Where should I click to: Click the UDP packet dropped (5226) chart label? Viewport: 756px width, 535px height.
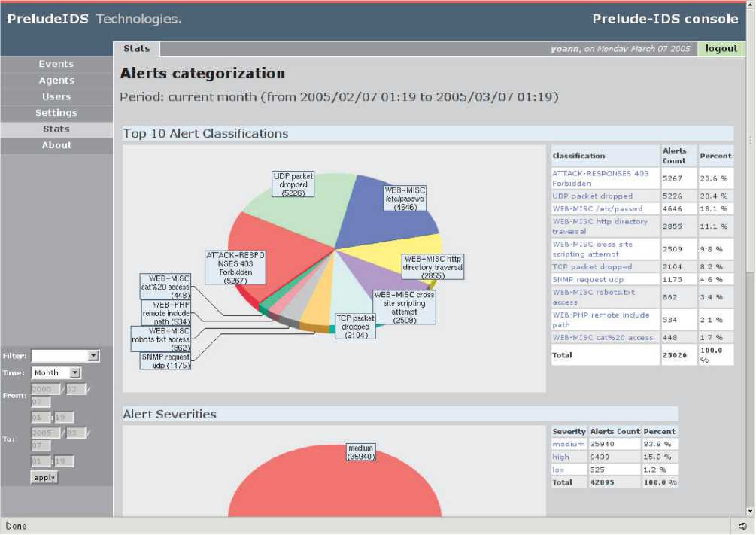(293, 184)
